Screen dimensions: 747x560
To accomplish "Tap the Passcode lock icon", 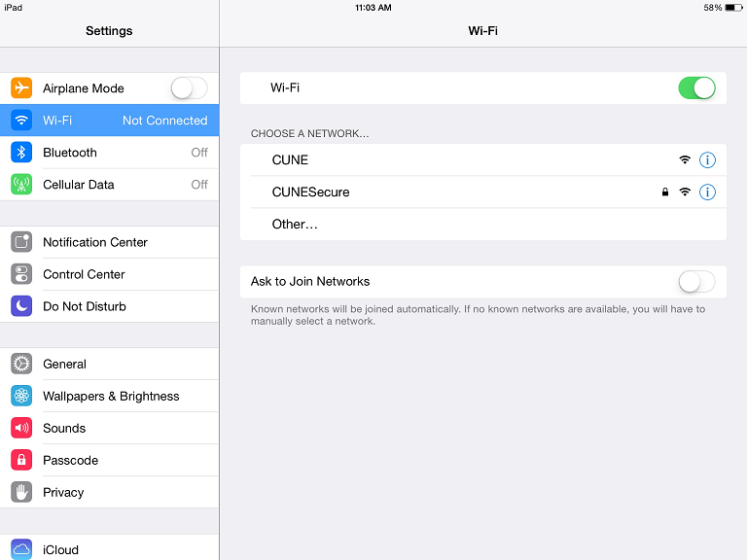I will pos(21,460).
